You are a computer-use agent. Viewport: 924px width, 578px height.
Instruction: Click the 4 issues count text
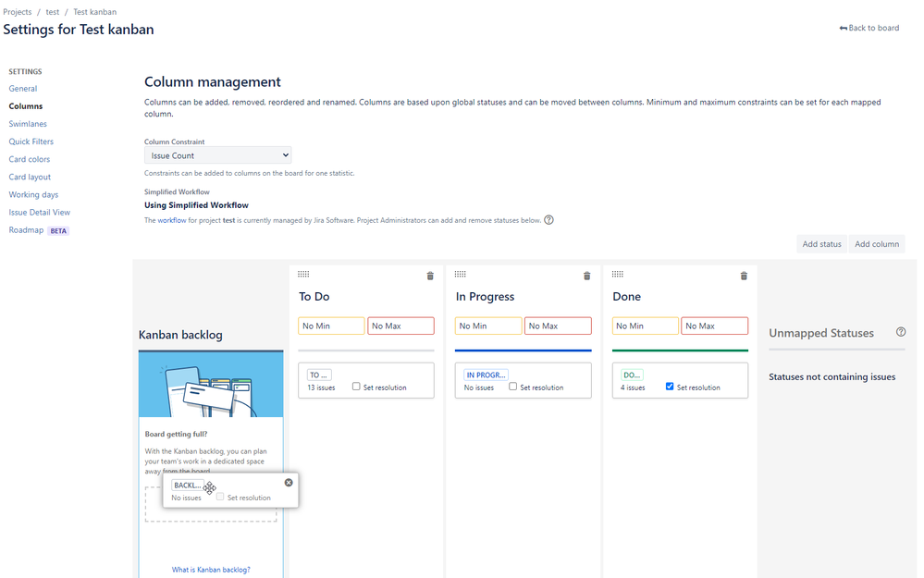click(633, 387)
